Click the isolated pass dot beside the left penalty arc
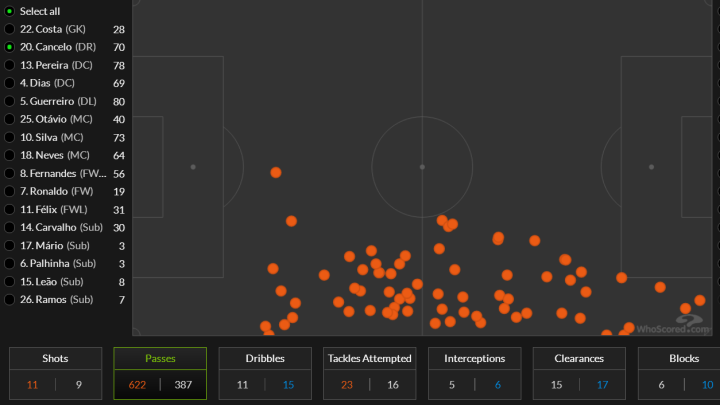Screen dimensions: 720x405 coord(276,172)
